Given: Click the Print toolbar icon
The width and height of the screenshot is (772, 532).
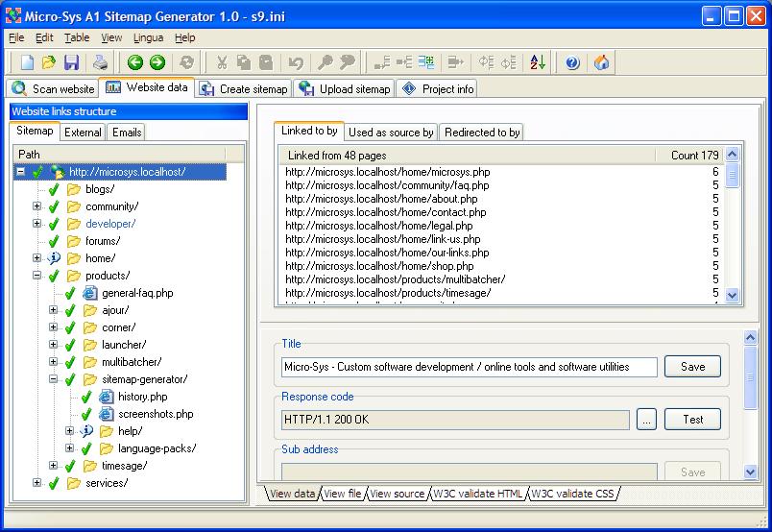Looking at the screenshot, I should [100, 62].
